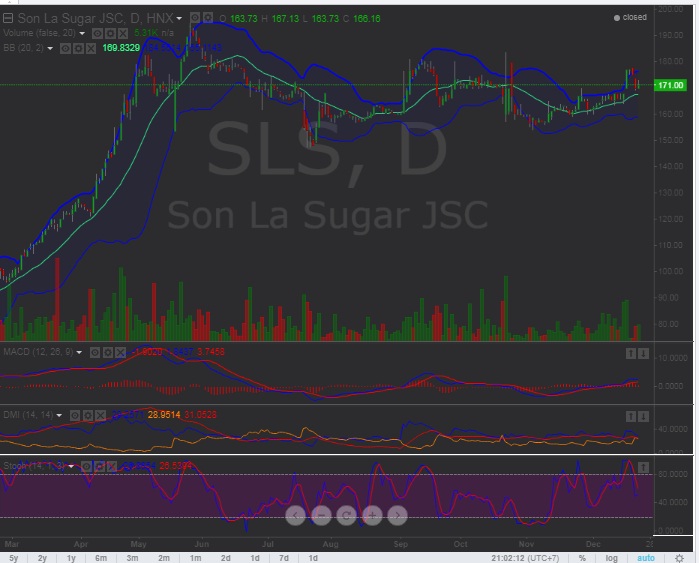The image size is (699, 563).
Task: Toggle Stoch indicator visibility eye
Action: [x=86, y=467]
